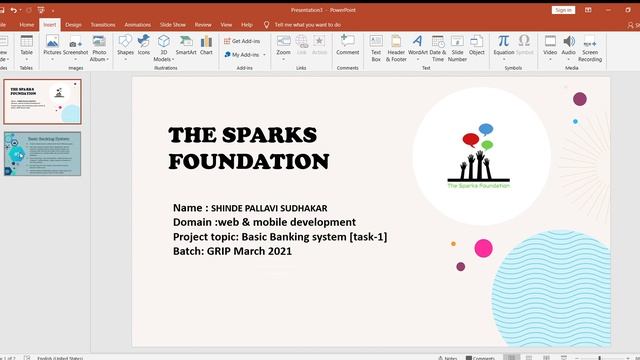The image size is (640, 360).
Task: Click the Insert tab
Action: point(50,25)
